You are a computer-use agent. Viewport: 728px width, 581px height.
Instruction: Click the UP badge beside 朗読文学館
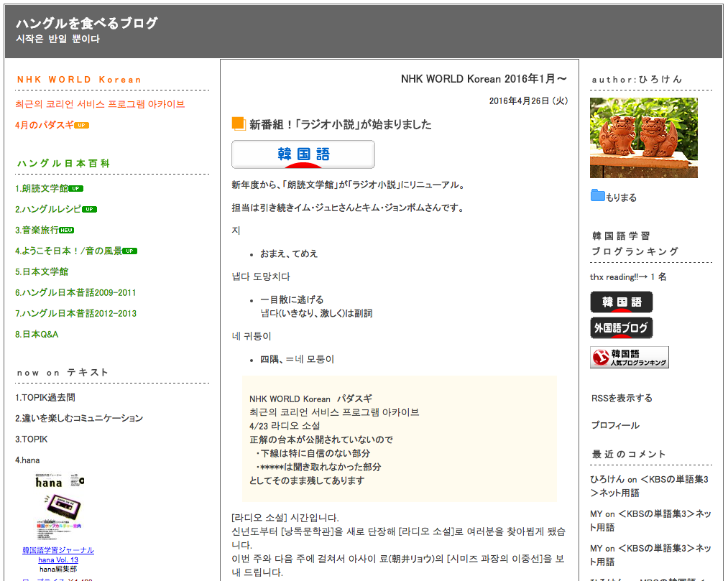pyautogui.click(x=76, y=188)
